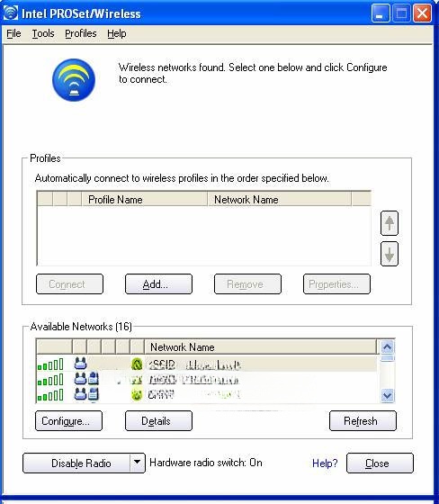Close the window with red X
The width and height of the screenshot is (439, 504).
pos(422,13)
